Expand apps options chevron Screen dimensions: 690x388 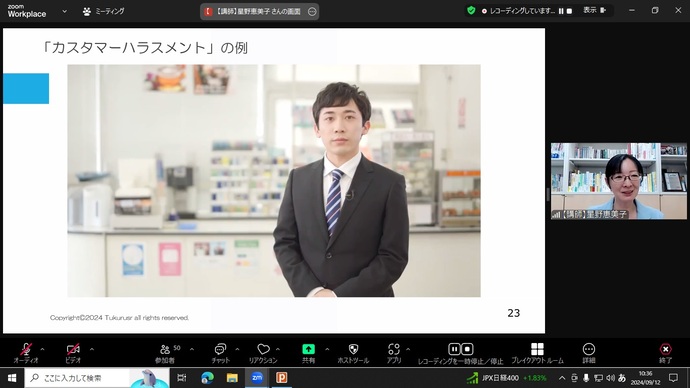click(x=408, y=349)
